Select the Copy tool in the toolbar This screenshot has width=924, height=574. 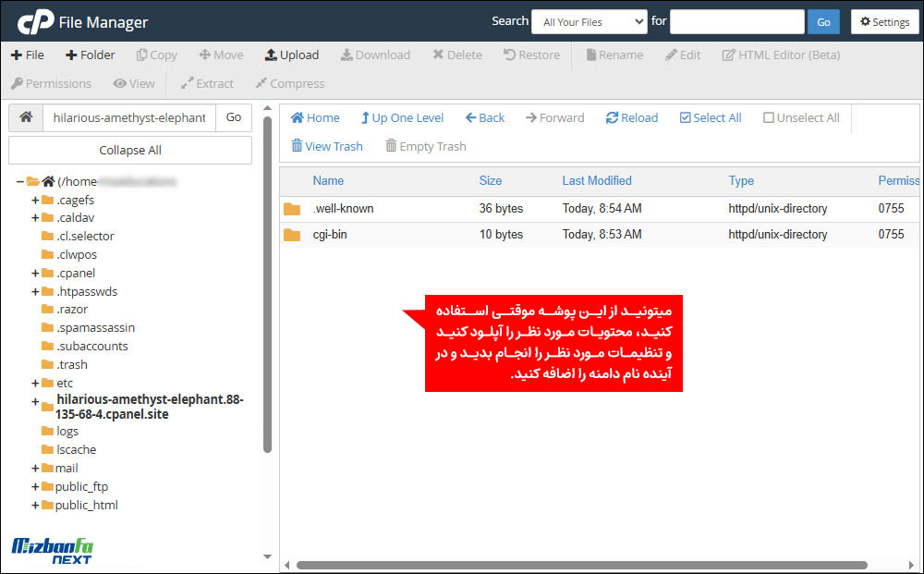[x=156, y=55]
